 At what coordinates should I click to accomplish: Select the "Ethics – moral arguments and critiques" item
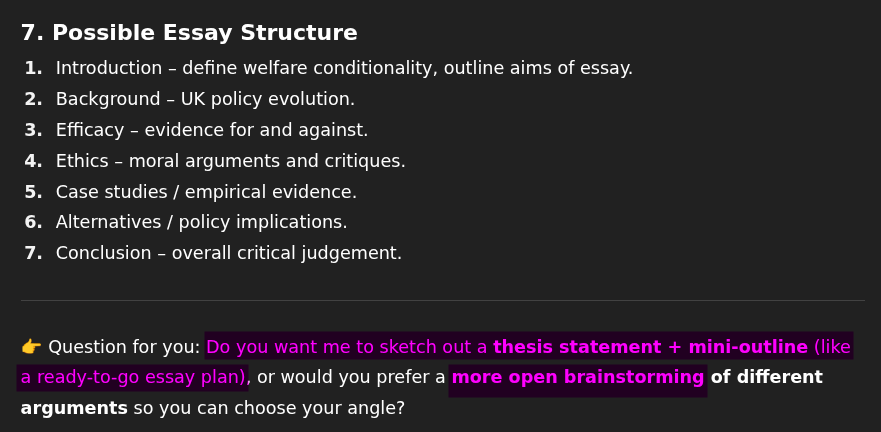tap(230, 162)
